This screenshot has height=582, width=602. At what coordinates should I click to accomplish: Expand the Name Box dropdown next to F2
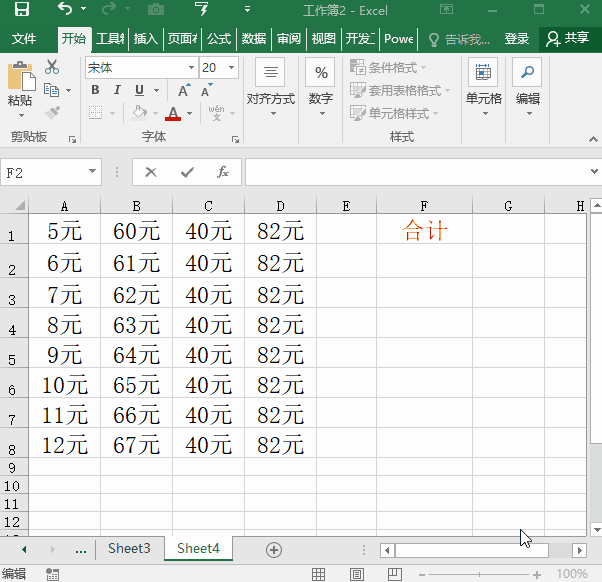93,172
